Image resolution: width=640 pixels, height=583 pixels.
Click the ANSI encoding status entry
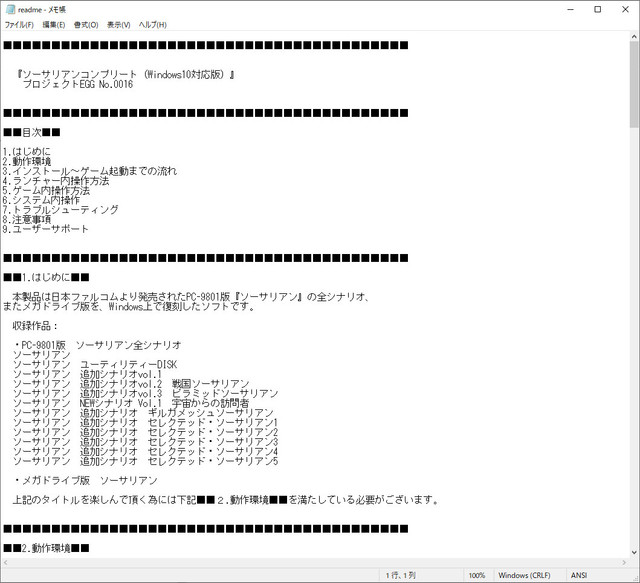[x=579, y=575]
